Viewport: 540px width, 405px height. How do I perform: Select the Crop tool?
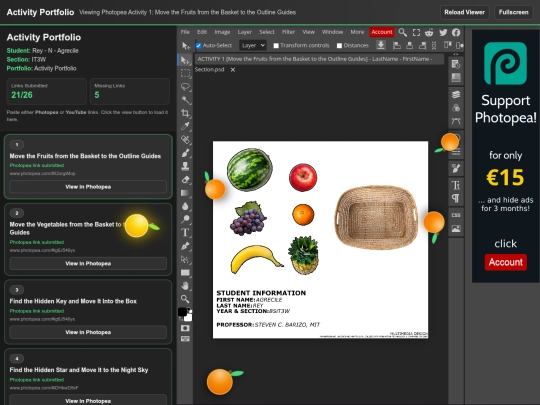[185, 113]
